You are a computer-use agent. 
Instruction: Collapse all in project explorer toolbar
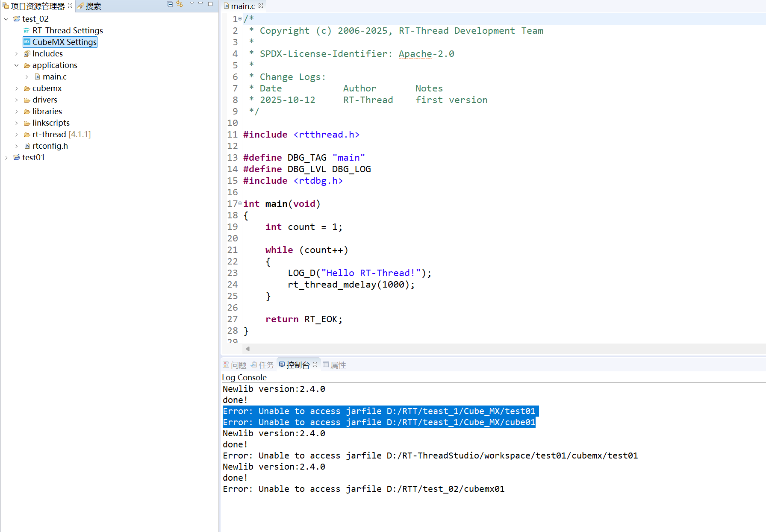tap(170, 4)
